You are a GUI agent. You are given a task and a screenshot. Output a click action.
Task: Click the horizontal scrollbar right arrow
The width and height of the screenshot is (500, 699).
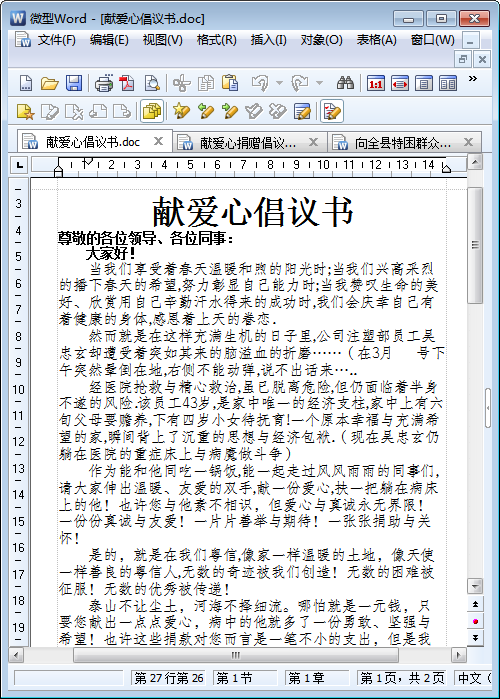pyautogui.click(x=458, y=655)
